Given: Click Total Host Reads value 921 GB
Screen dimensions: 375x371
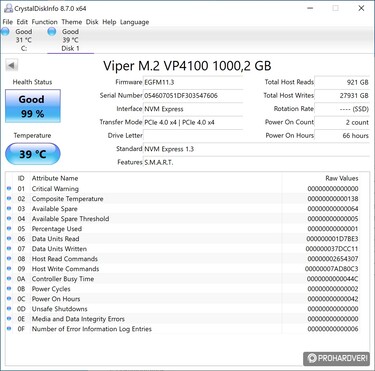Looking at the screenshot, I should (x=342, y=82).
